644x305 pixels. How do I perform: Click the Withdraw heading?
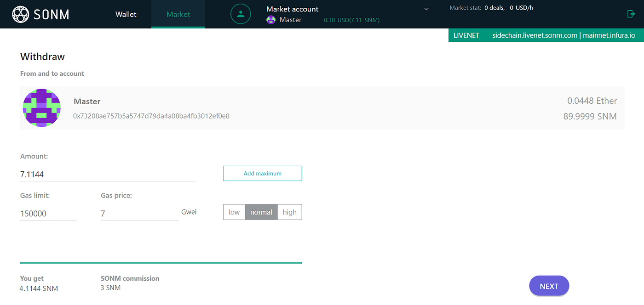click(42, 57)
